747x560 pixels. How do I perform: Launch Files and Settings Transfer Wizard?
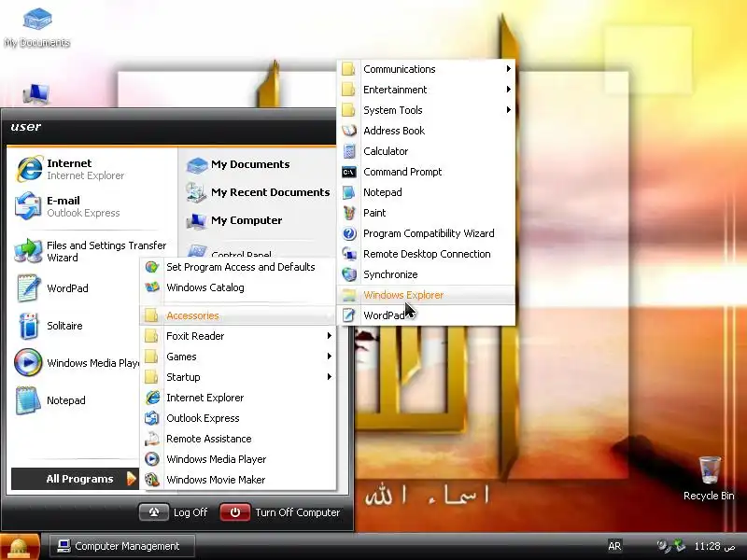(x=91, y=251)
